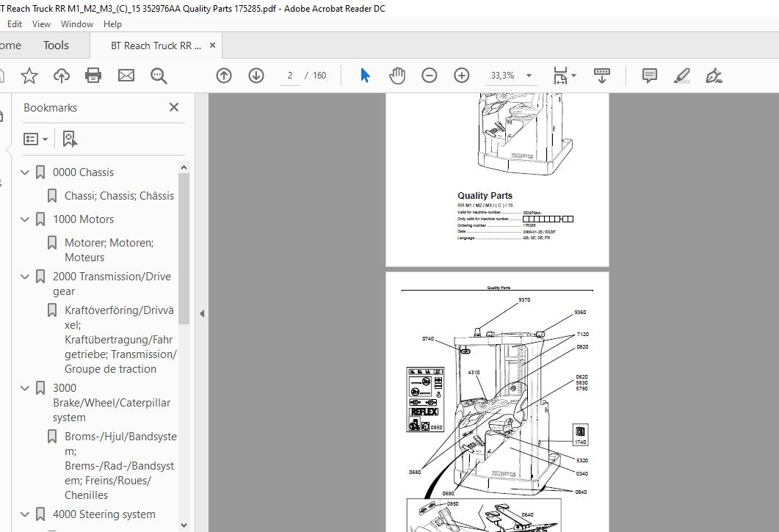Select the highlight text pen tool
This screenshot has height=532, width=779.
(x=682, y=76)
